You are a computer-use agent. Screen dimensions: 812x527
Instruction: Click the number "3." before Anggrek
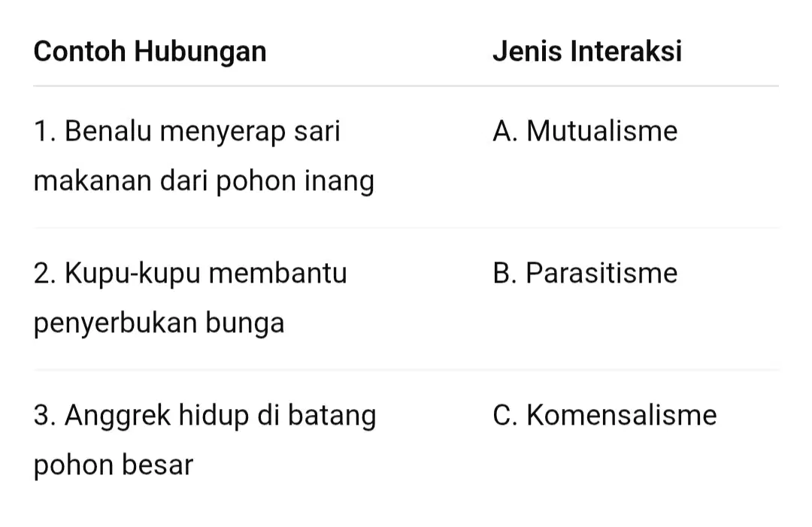tap(44, 415)
